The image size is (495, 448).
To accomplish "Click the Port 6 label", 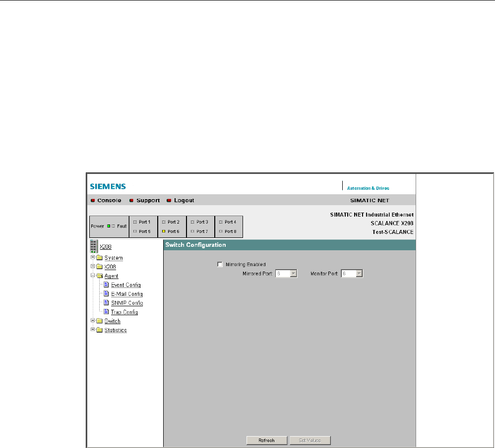I will click(173, 231).
